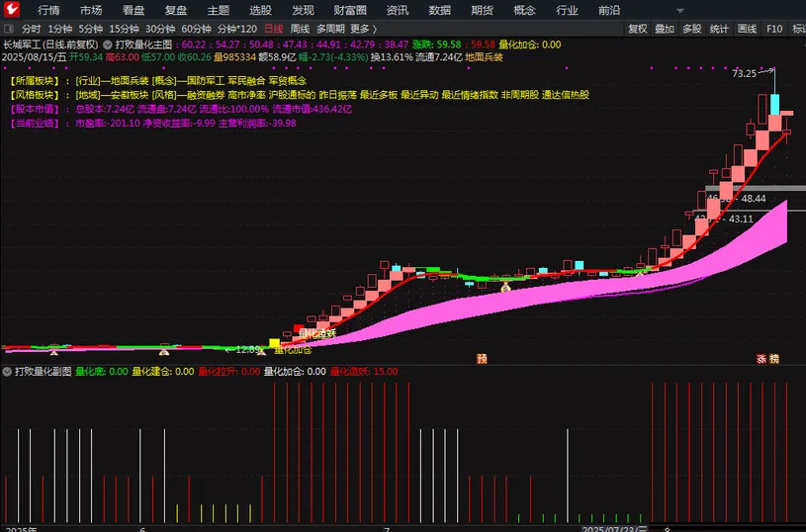Open the 复盘 menu

click(x=176, y=10)
